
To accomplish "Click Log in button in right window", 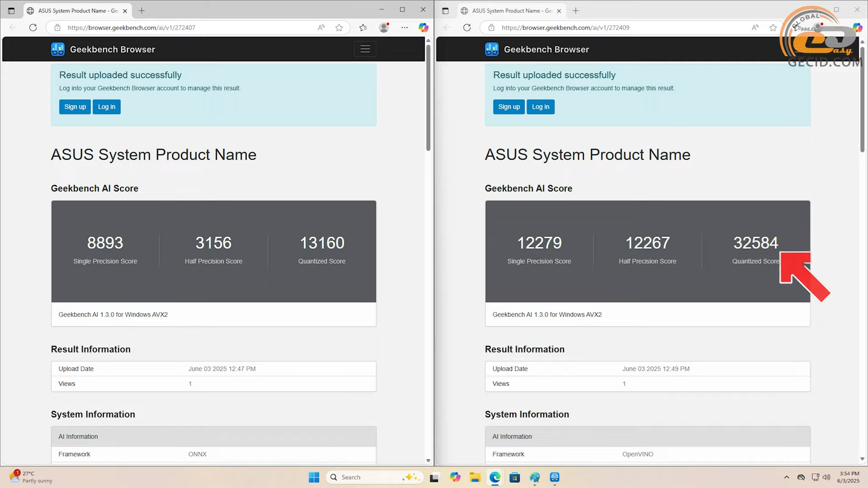I will pyautogui.click(x=541, y=107).
